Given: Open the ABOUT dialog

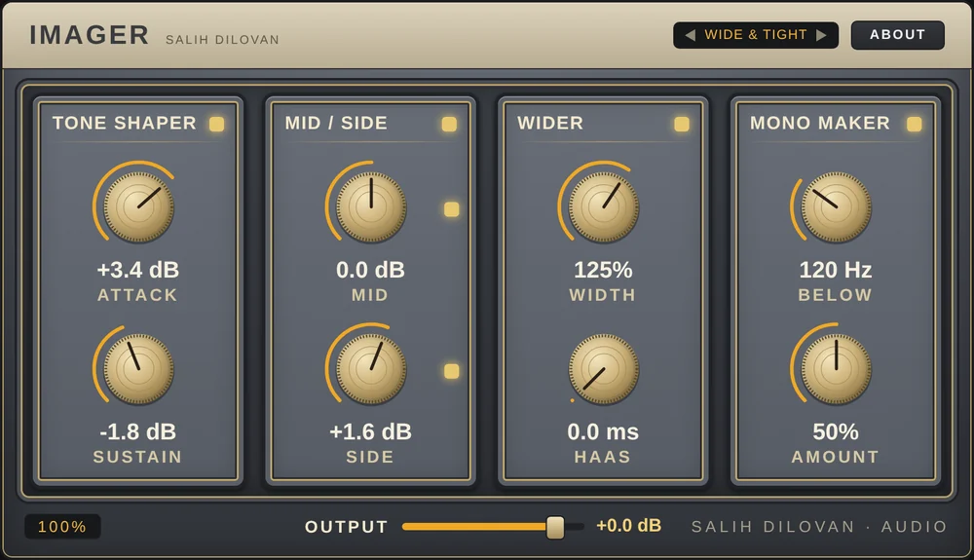Looking at the screenshot, I should (x=898, y=35).
